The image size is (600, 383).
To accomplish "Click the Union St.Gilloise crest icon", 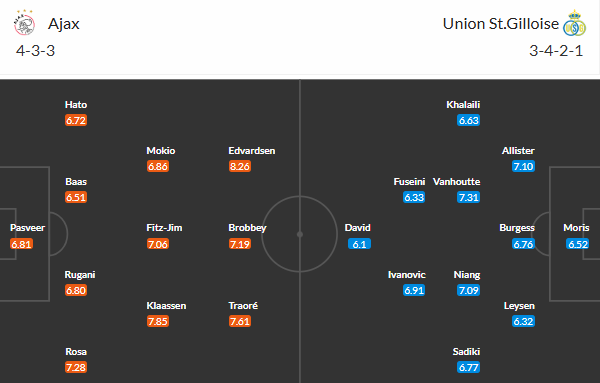I will [x=574, y=23].
